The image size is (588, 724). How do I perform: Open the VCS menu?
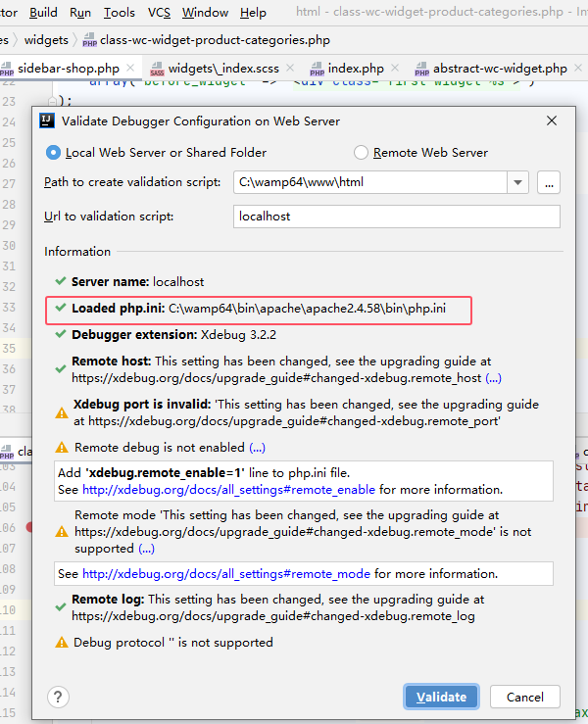click(159, 13)
